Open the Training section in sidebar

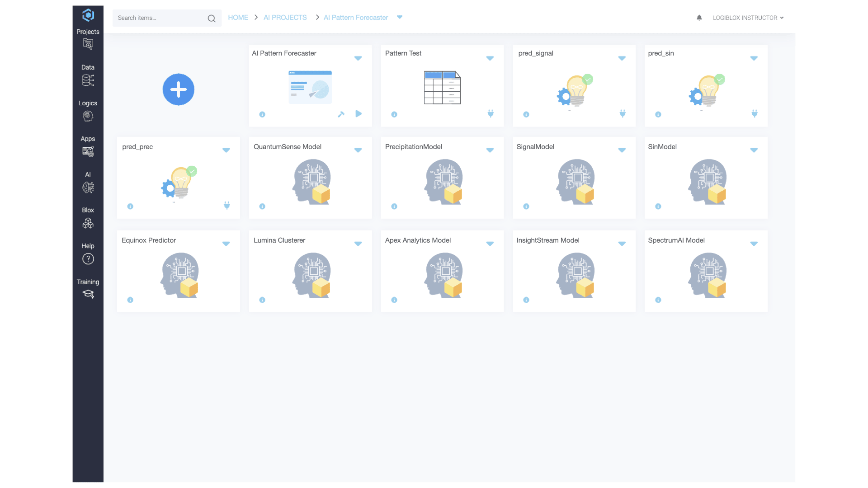coord(88,289)
